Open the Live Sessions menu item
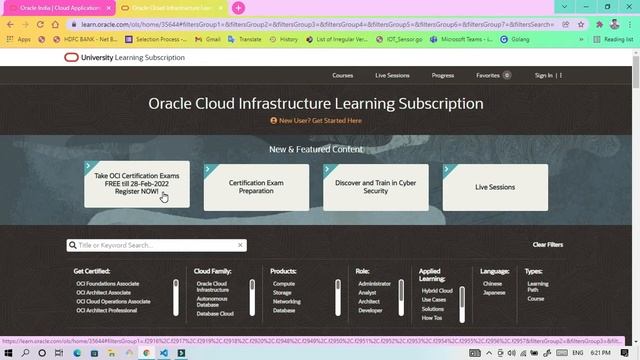 click(392, 76)
